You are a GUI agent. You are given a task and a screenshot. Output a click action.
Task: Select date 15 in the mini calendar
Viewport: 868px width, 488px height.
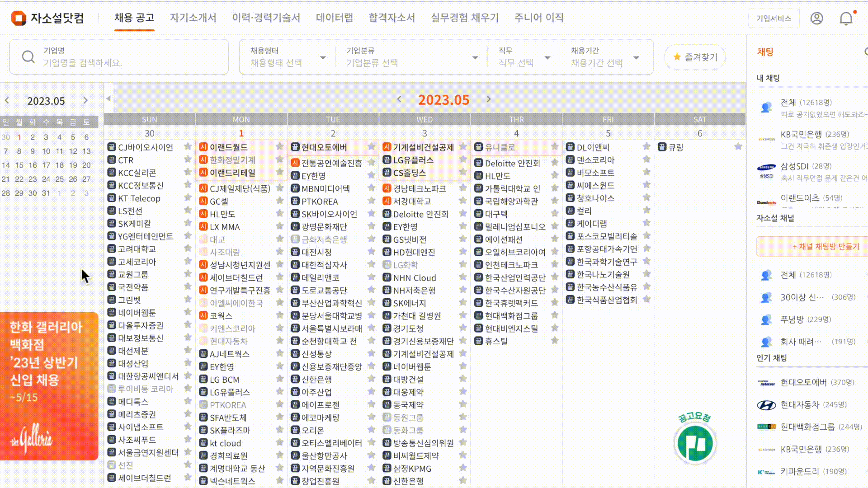19,165
